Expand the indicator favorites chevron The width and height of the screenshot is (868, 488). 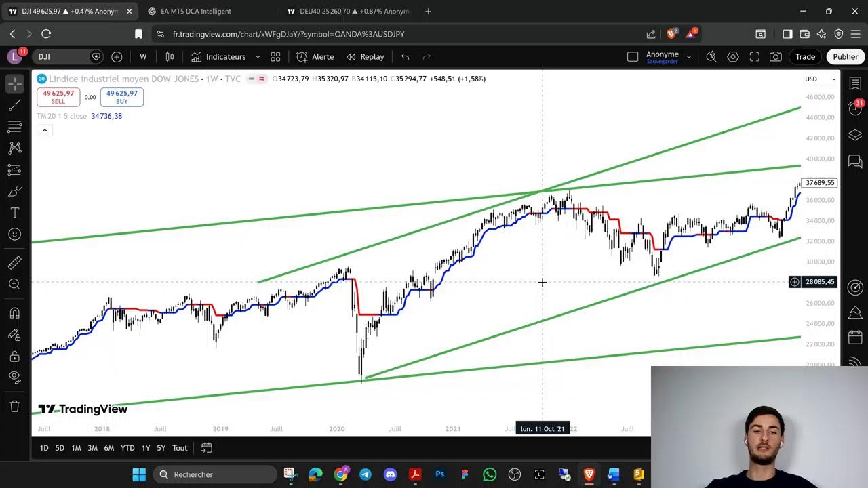[x=258, y=57]
